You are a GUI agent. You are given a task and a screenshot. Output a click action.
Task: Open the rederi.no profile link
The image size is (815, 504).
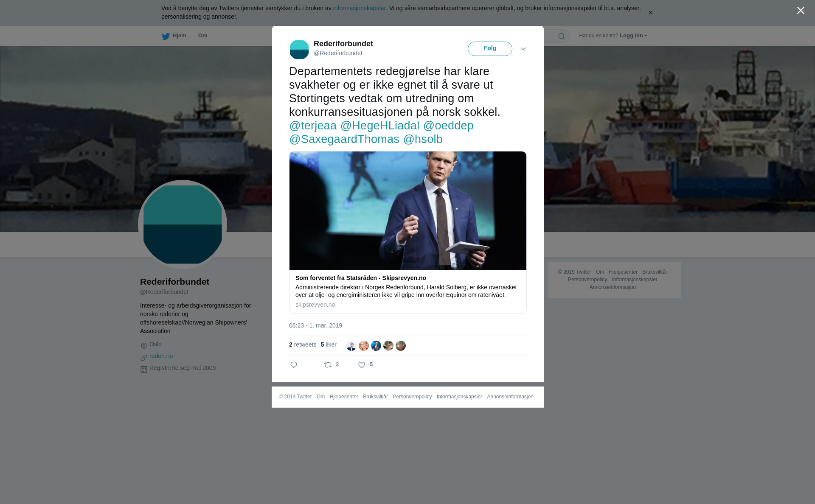tap(161, 356)
